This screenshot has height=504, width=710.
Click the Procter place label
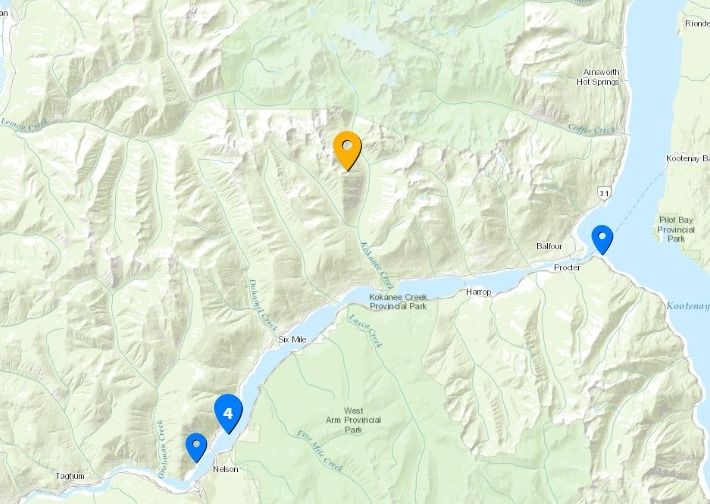click(x=567, y=268)
